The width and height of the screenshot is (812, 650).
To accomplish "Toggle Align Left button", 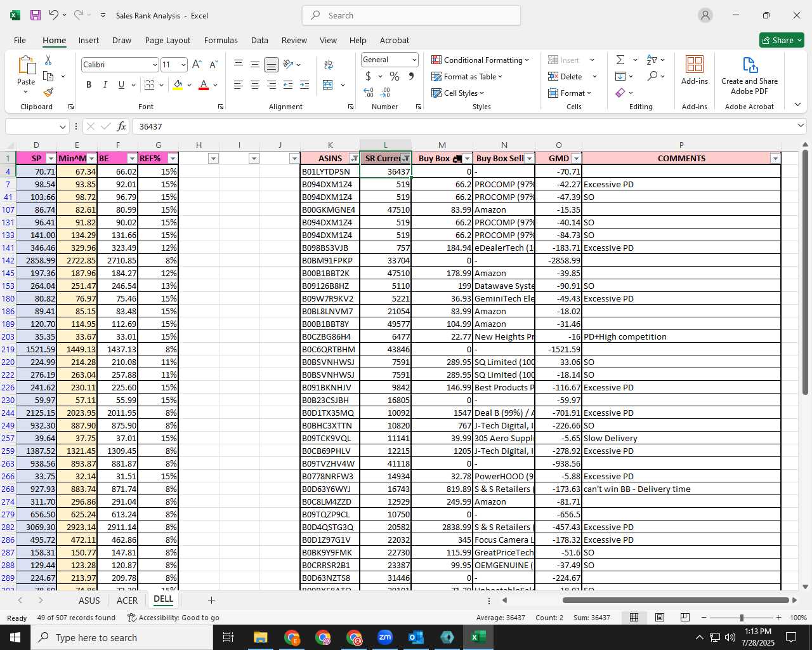I will point(239,85).
